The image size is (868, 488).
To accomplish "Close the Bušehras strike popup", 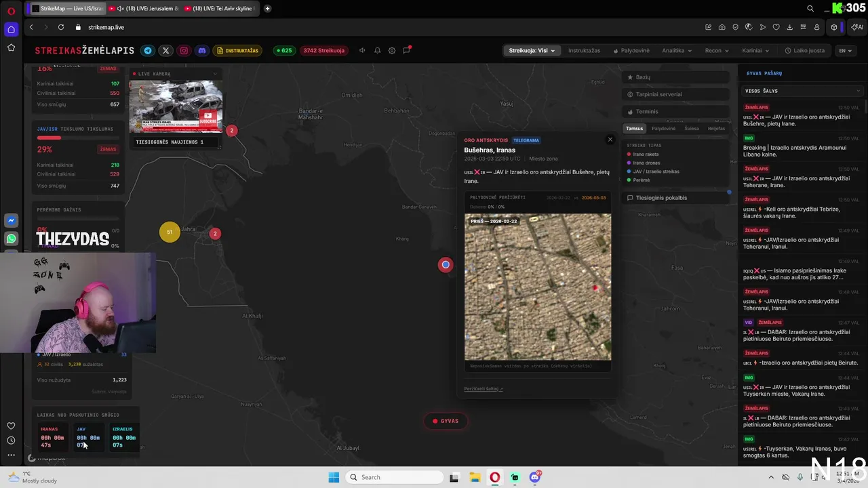I will (x=610, y=140).
